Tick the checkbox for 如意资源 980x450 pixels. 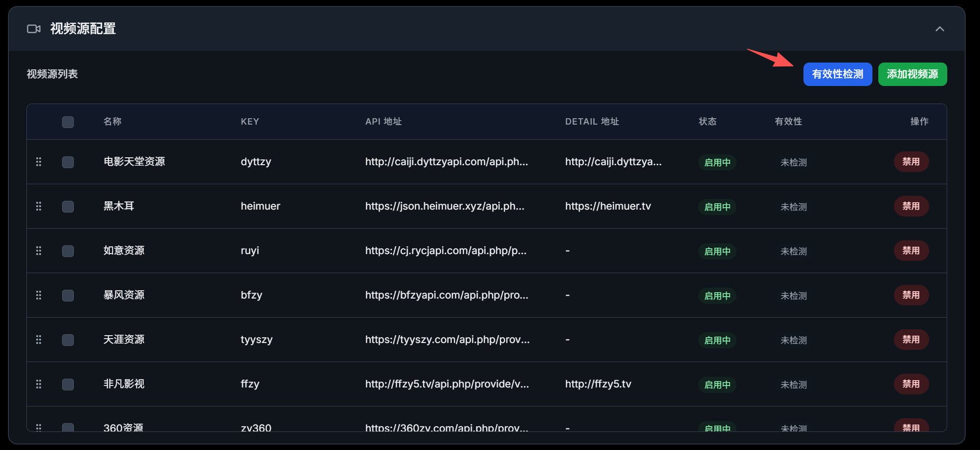pos(68,251)
